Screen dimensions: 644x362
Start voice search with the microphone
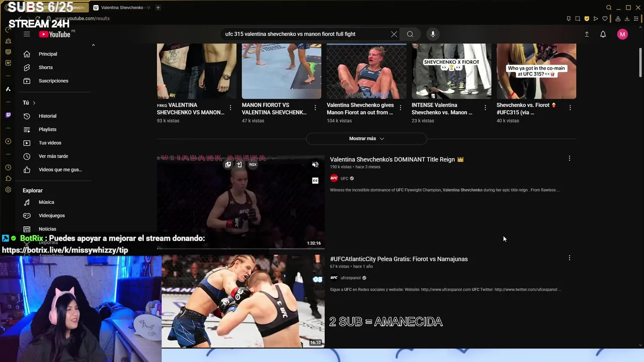(433, 34)
